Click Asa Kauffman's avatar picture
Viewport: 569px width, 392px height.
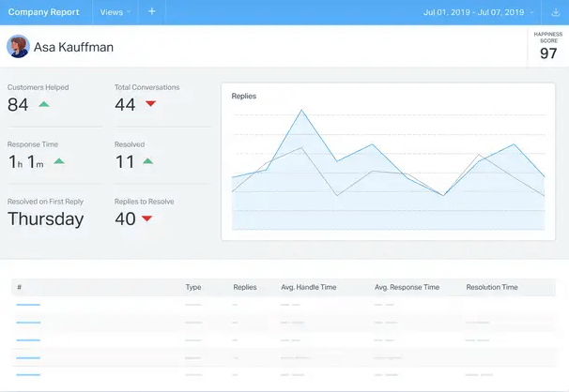pyautogui.click(x=18, y=46)
